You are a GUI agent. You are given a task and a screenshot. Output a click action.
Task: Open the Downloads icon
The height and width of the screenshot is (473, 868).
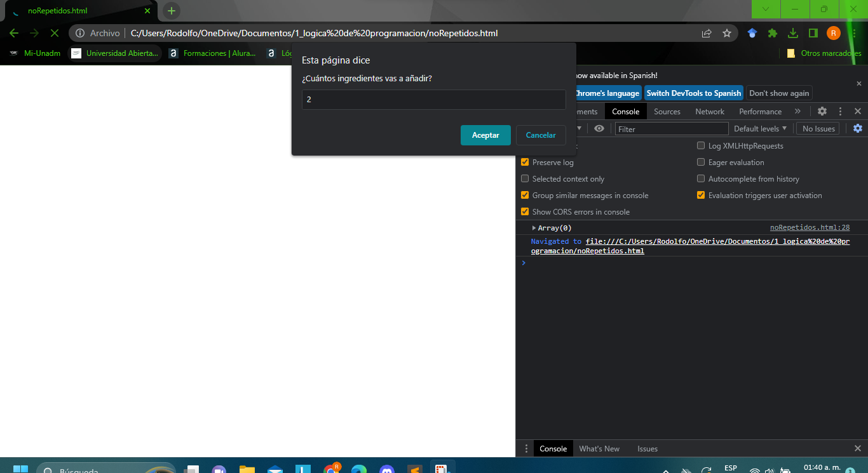[x=793, y=33]
